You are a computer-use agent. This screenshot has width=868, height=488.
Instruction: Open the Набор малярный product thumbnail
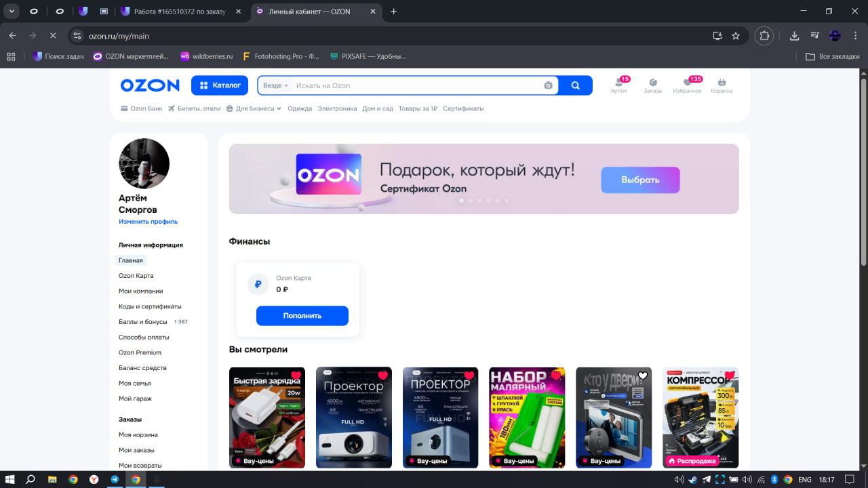[x=527, y=418]
